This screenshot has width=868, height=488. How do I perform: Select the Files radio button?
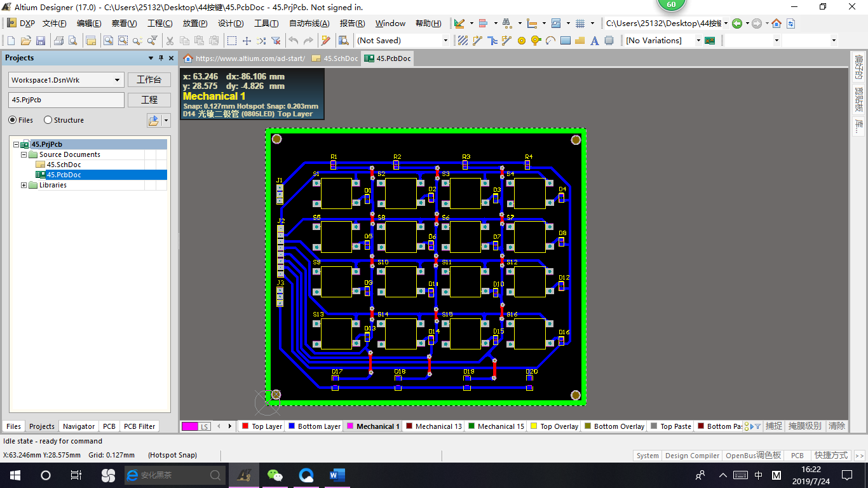click(13, 120)
